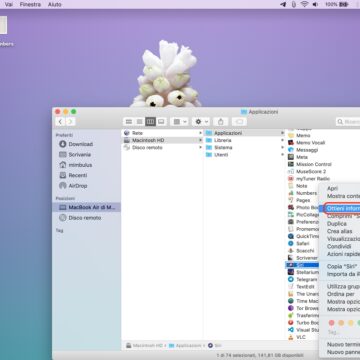Select Disco remoto in the sidebar

80,218
